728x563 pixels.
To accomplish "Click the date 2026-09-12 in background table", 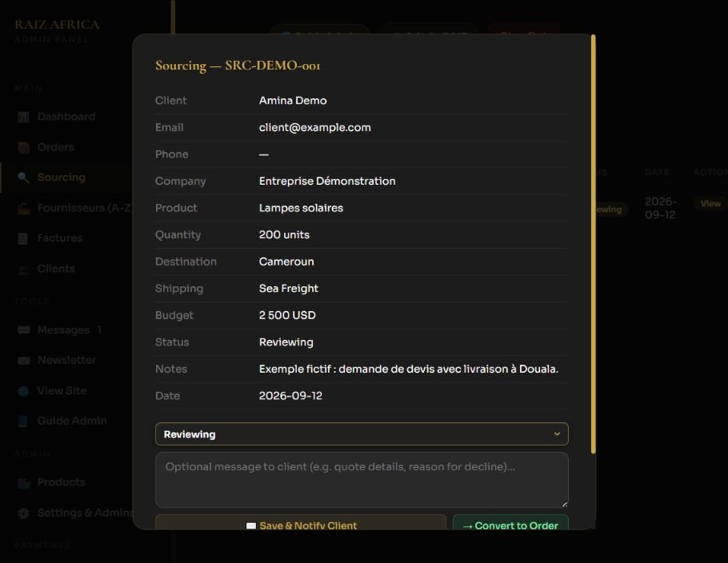I will [x=661, y=208].
